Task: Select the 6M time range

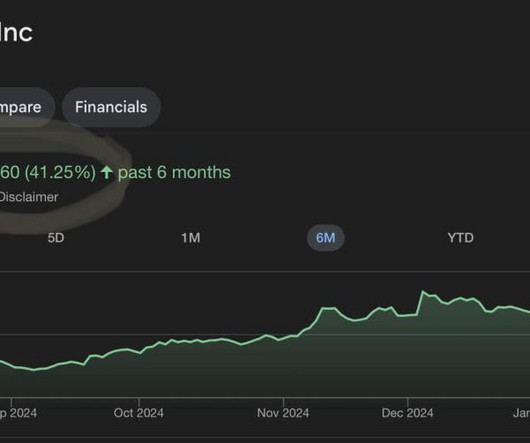Action: pos(326,238)
